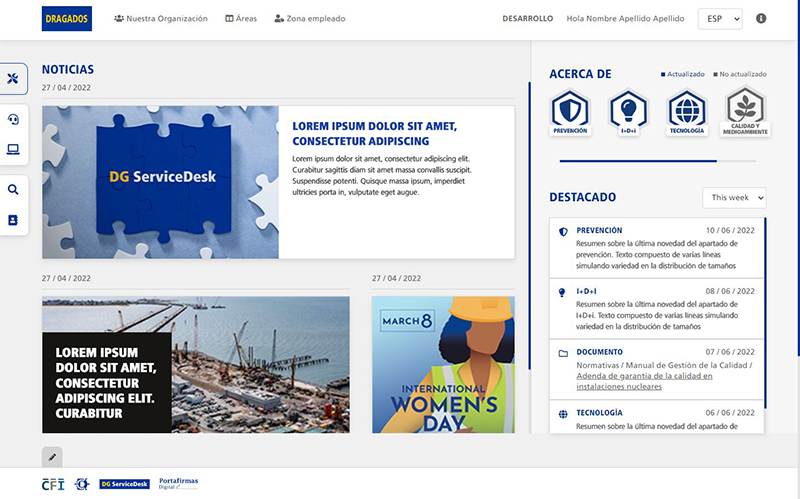
Task: Open the Nuestra Organización menu
Action: click(x=161, y=19)
